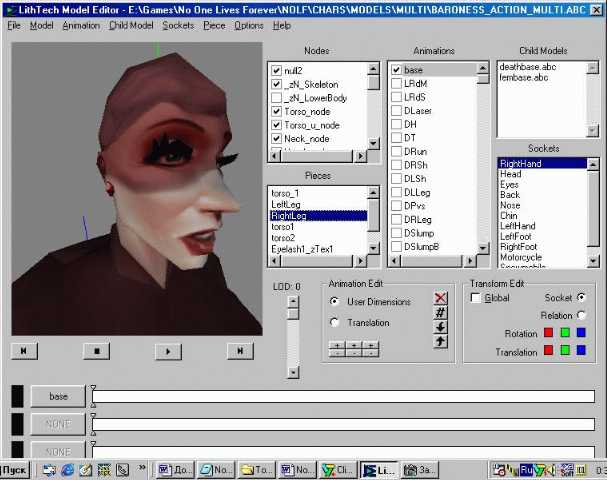Click the Show Desktop quick launch icon
This screenshot has width=607, height=480.
coord(86,470)
